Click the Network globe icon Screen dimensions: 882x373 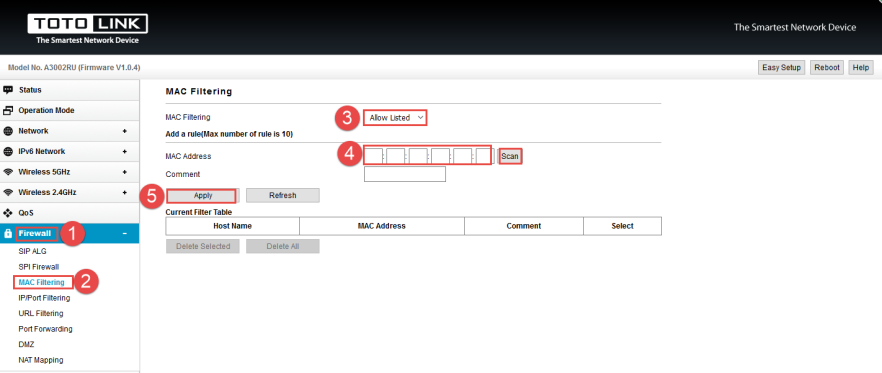pos(8,131)
